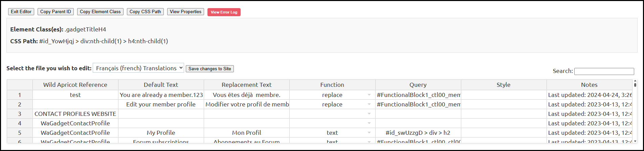This screenshot has height=151, width=644.
Task: Click the 'Vous êtes déjà membre.' cell
Action: [246, 95]
